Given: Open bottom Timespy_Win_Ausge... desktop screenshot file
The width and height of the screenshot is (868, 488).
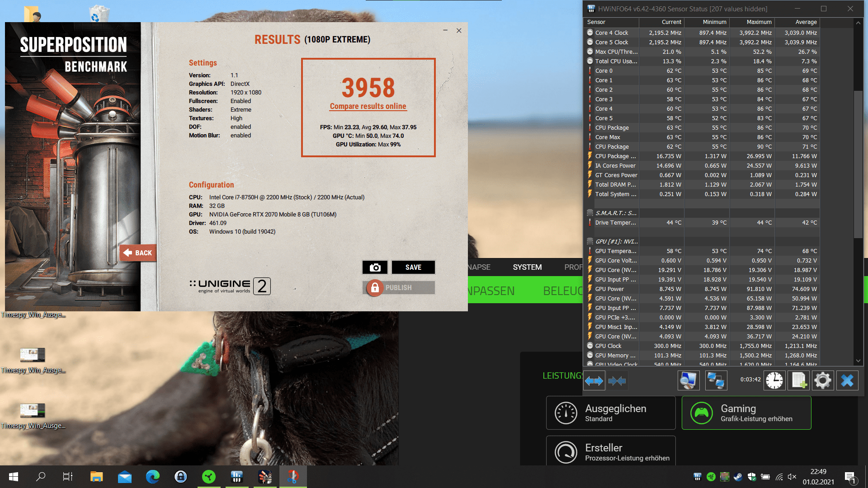Looking at the screenshot, I should (33, 416).
